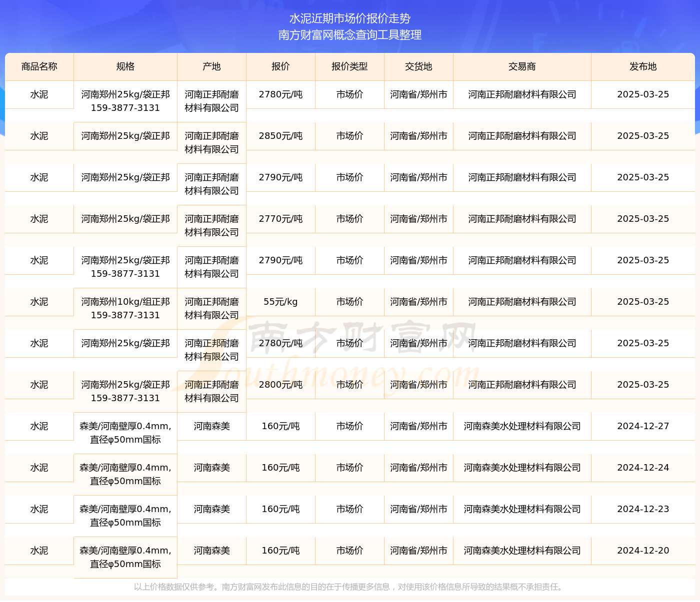Image resolution: width=700 pixels, height=602 pixels.
Task: Click the spec cell in the 2800元/吨 row
Action: pyautogui.click(x=125, y=391)
